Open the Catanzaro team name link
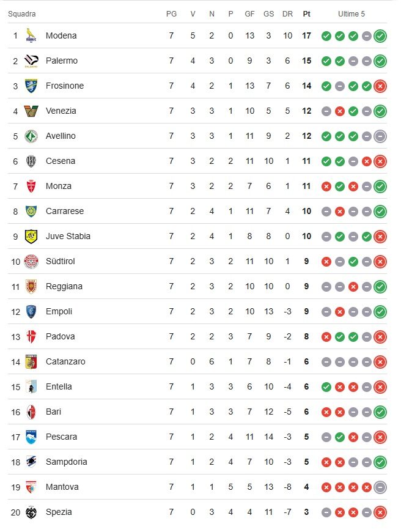 [65, 361]
